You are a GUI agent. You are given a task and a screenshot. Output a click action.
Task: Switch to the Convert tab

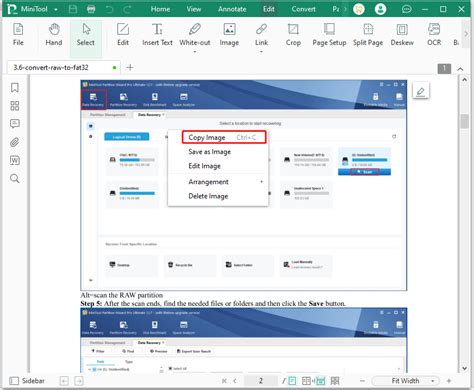303,9
